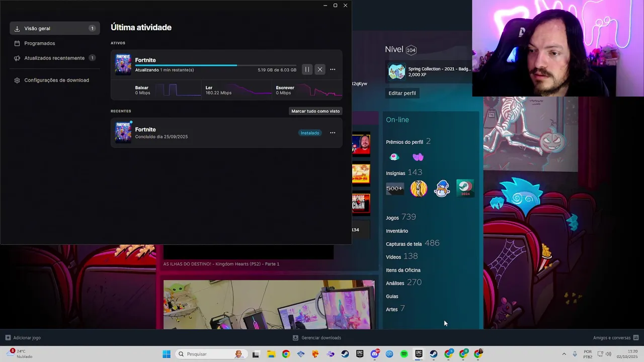This screenshot has width=644, height=362.
Task: Open Vídeos 138 on Steam profile
Action: pos(402,256)
